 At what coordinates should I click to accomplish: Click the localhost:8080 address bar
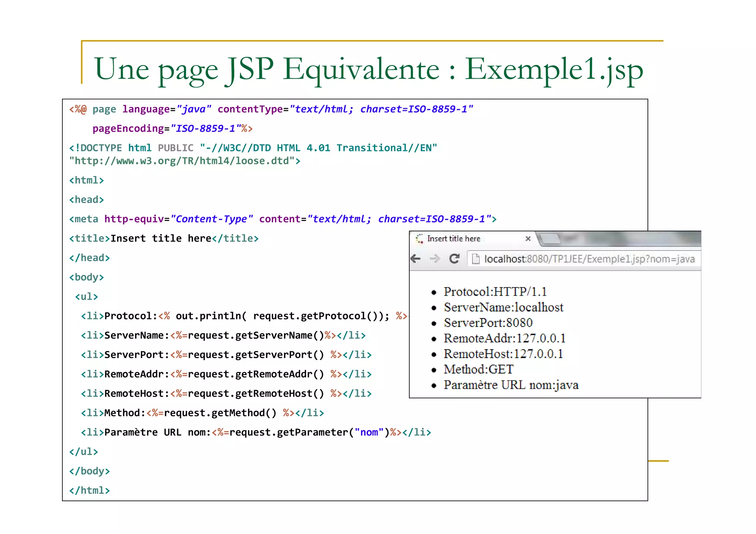pyautogui.click(x=584, y=259)
